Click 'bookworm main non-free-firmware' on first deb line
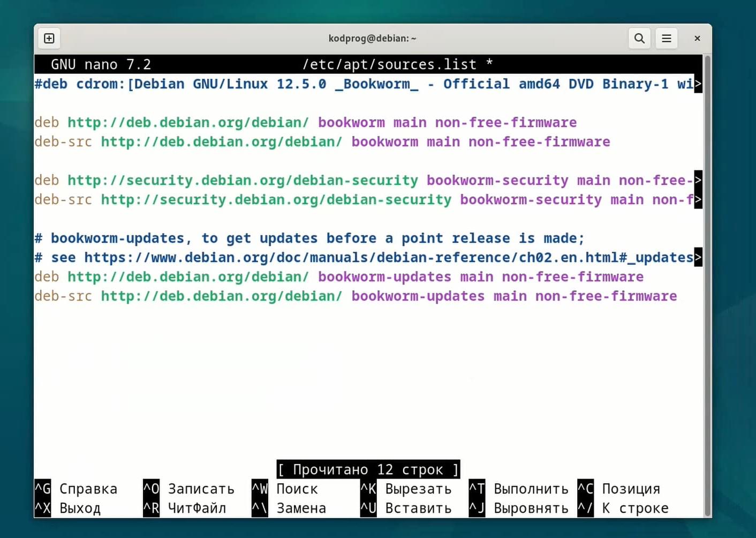Viewport: 756px width, 538px height. [448, 122]
